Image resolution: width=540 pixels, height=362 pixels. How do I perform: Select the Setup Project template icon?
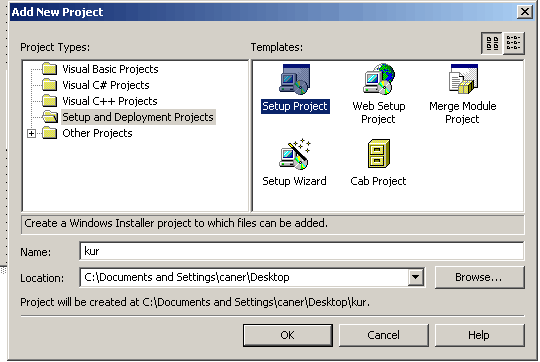294,80
